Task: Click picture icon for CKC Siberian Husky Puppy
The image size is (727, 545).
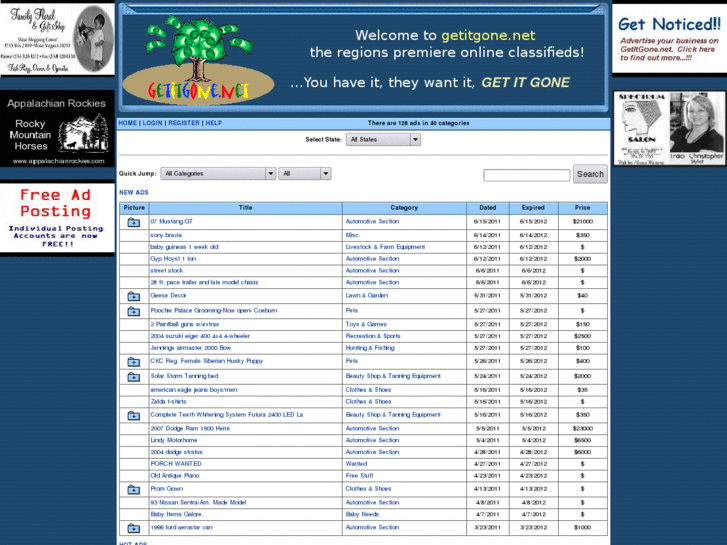Action: click(134, 362)
